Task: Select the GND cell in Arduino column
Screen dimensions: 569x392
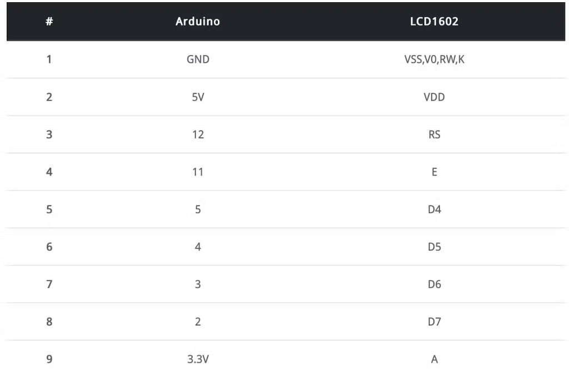Action: point(198,59)
